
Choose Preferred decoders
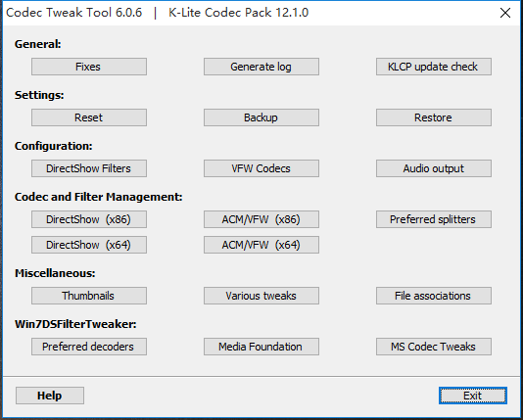click(89, 347)
